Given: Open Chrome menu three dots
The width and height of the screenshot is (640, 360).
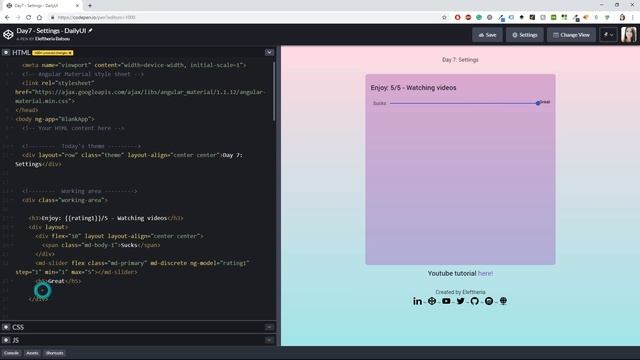Looking at the screenshot, I should point(633,17).
